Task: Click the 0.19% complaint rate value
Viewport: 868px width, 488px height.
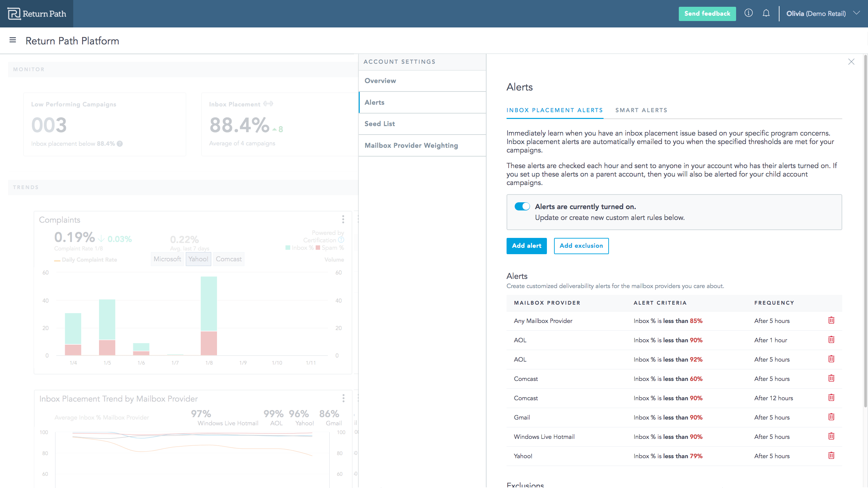Action: click(x=75, y=237)
